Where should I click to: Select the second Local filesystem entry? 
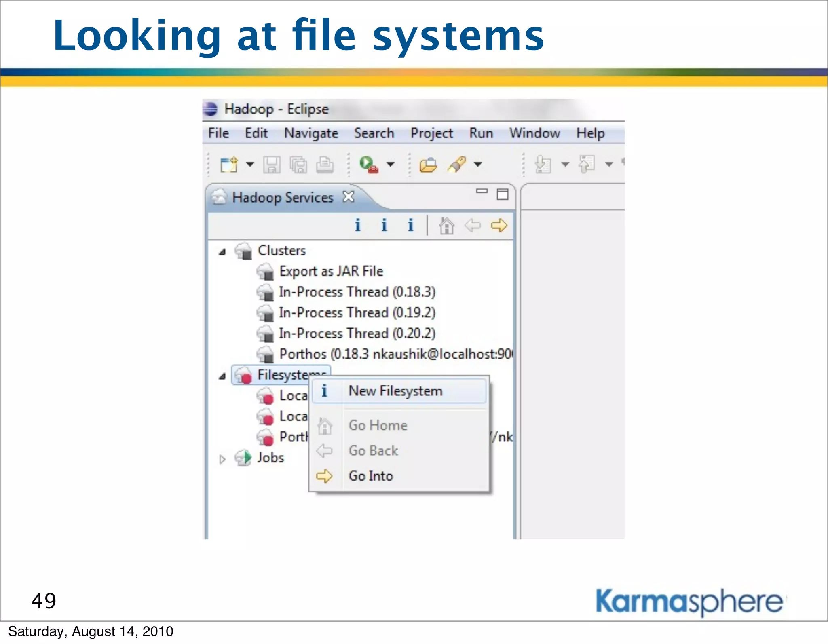(294, 416)
